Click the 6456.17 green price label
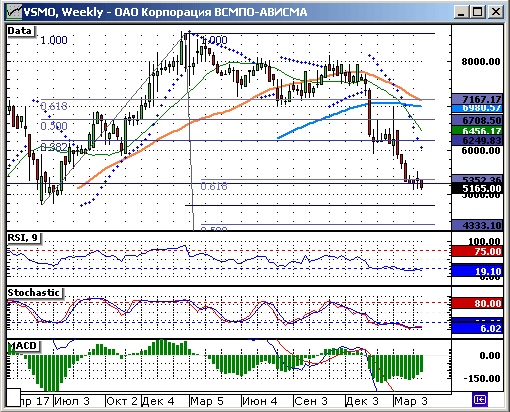This screenshot has height=412, width=510. pyautogui.click(x=477, y=131)
